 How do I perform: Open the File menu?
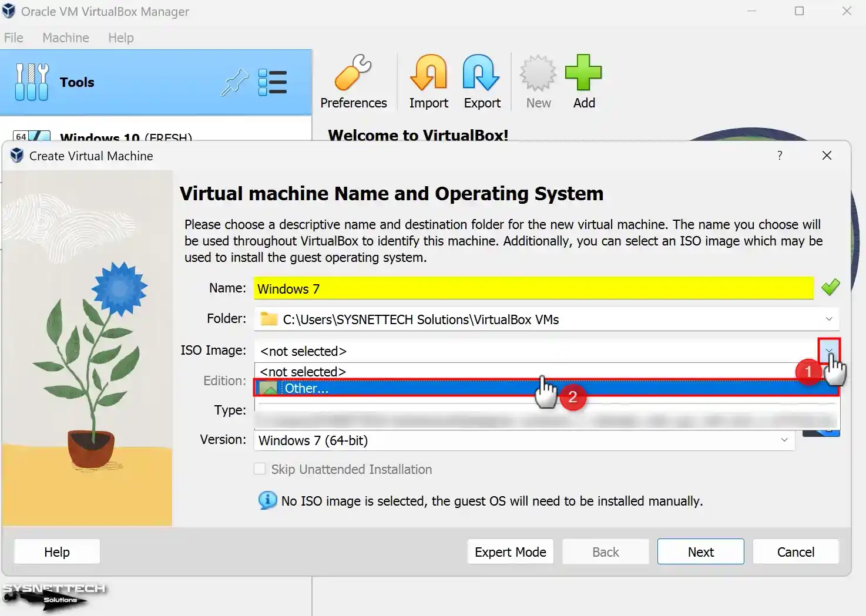pos(14,38)
